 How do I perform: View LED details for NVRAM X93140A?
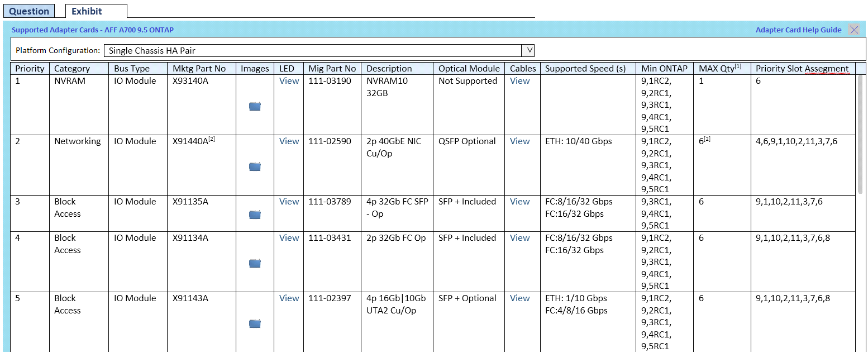[289, 81]
